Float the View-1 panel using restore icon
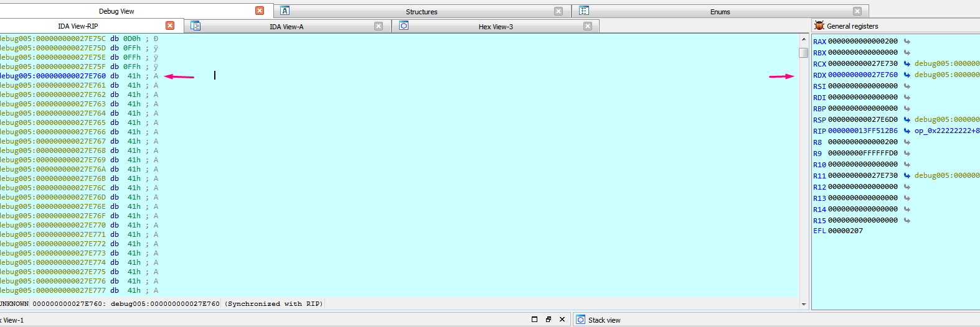The width and height of the screenshot is (980, 327). 548,320
